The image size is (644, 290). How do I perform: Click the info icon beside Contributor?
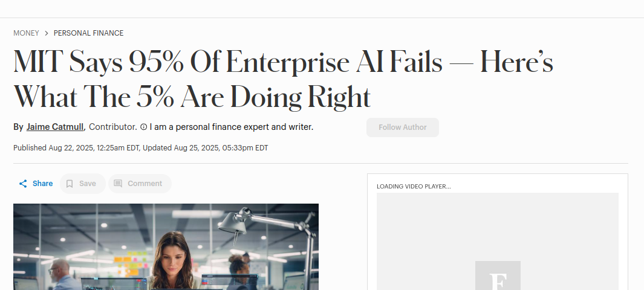(x=143, y=127)
